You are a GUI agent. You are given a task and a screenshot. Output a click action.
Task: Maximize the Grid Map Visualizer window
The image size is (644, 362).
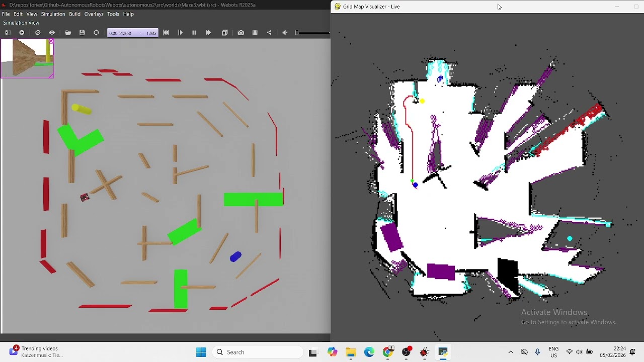636,7
